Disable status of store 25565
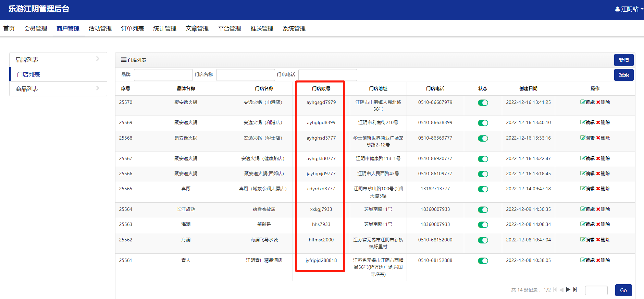 point(483,189)
